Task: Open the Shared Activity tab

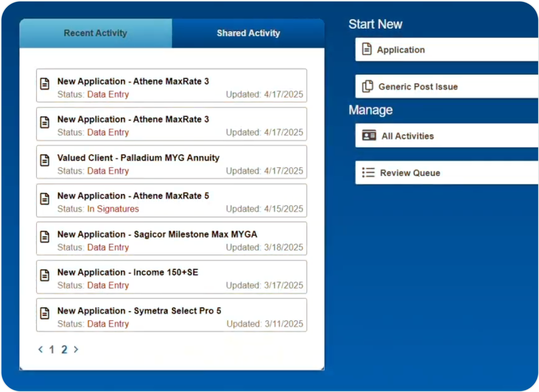Action: [x=248, y=33]
